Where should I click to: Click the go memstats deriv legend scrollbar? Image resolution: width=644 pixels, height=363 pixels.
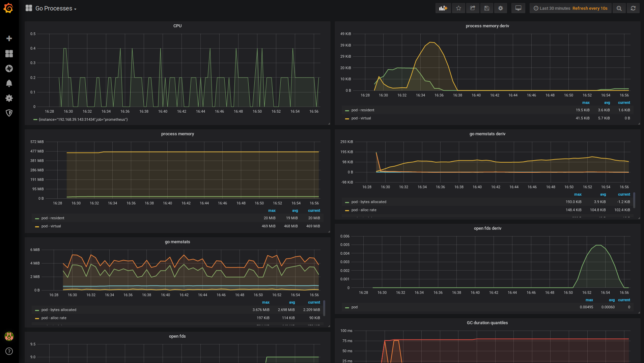634,200
